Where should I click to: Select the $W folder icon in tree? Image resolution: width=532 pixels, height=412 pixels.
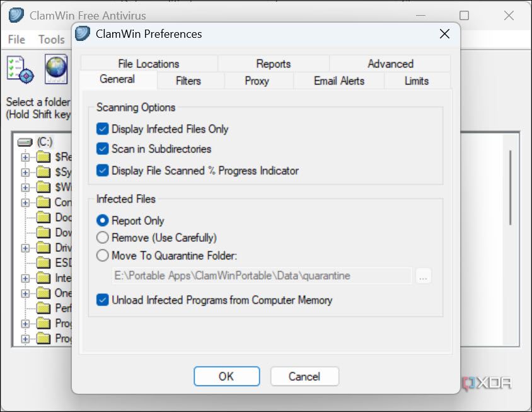[x=43, y=187]
